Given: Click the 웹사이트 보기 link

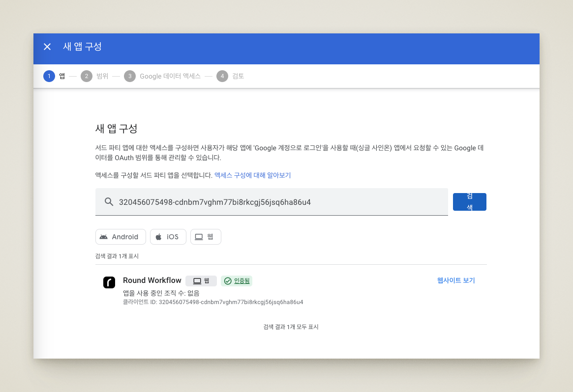Looking at the screenshot, I should 456,280.
